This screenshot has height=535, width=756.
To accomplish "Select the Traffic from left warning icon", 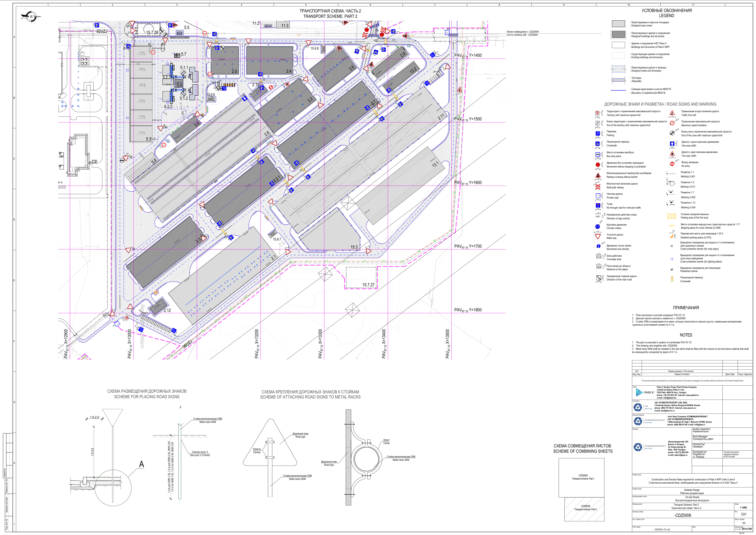I will [x=672, y=113].
